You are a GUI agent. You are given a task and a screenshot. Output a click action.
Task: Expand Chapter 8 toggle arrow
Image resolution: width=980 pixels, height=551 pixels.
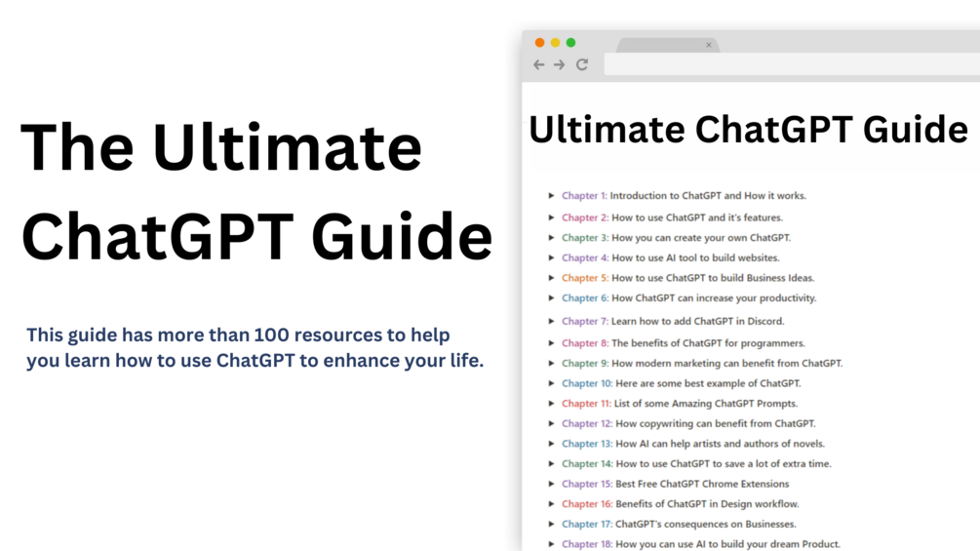[x=551, y=343]
